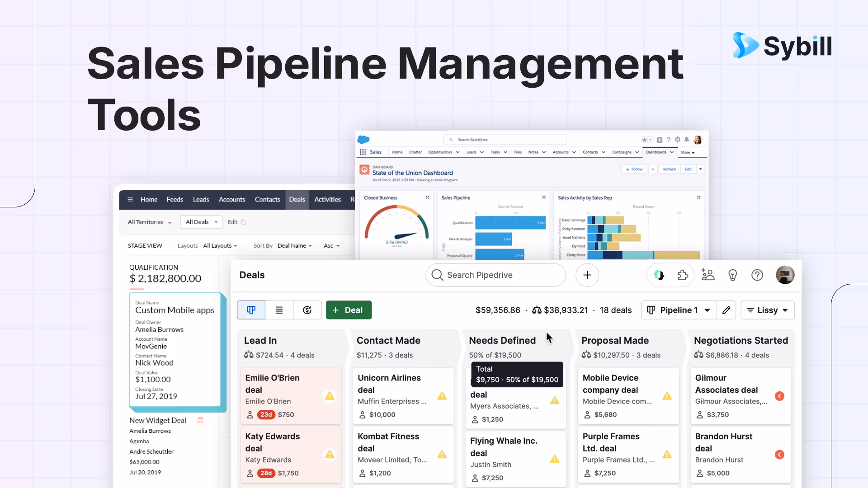The height and width of the screenshot is (488, 868).
Task: Click the Edit link beside All Deals
Action: coord(232,222)
